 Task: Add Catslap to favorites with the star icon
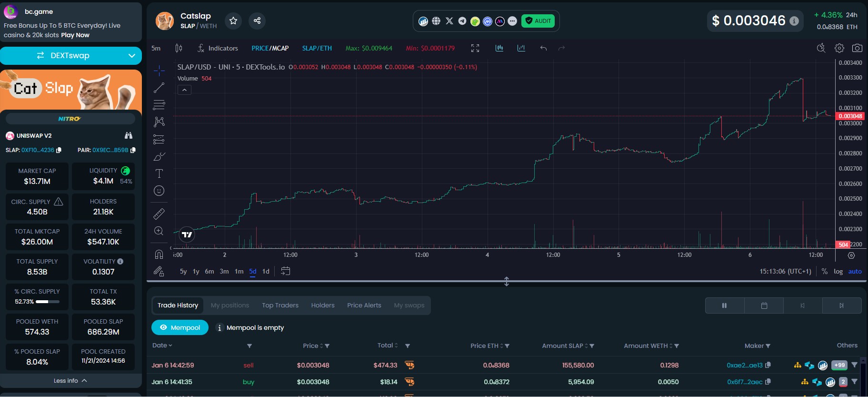point(233,20)
